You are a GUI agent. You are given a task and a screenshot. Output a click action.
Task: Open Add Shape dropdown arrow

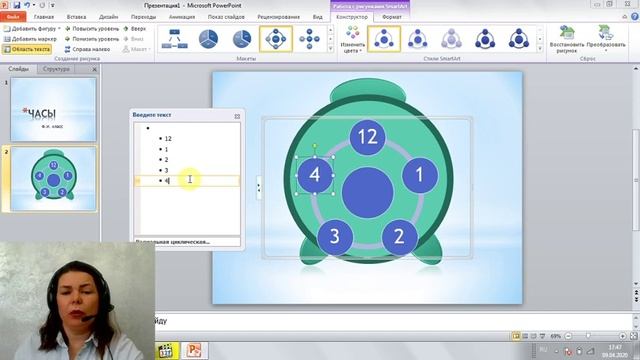pos(59,29)
